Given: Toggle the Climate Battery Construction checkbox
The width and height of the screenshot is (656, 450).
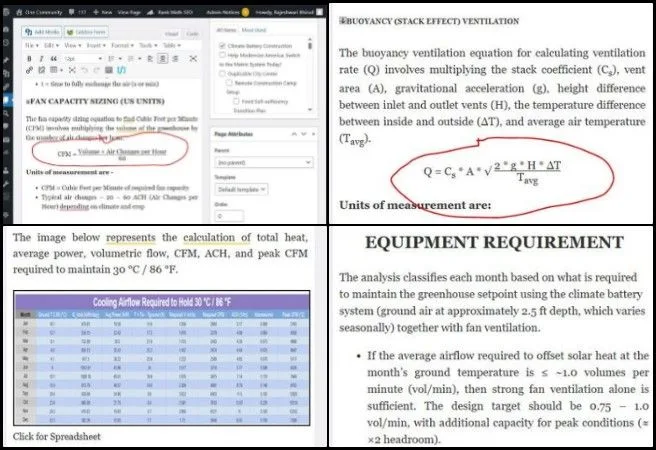Looking at the screenshot, I should click(x=222, y=47).
